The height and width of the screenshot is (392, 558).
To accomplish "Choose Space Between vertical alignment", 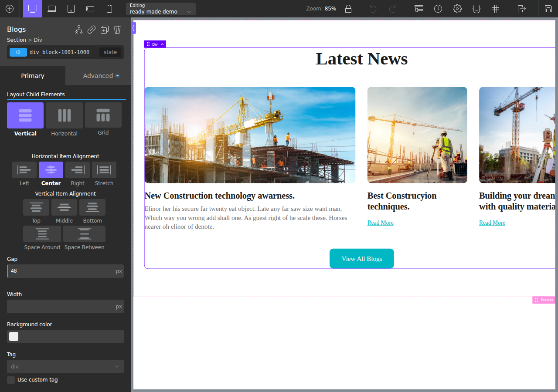I will (84, 234).
